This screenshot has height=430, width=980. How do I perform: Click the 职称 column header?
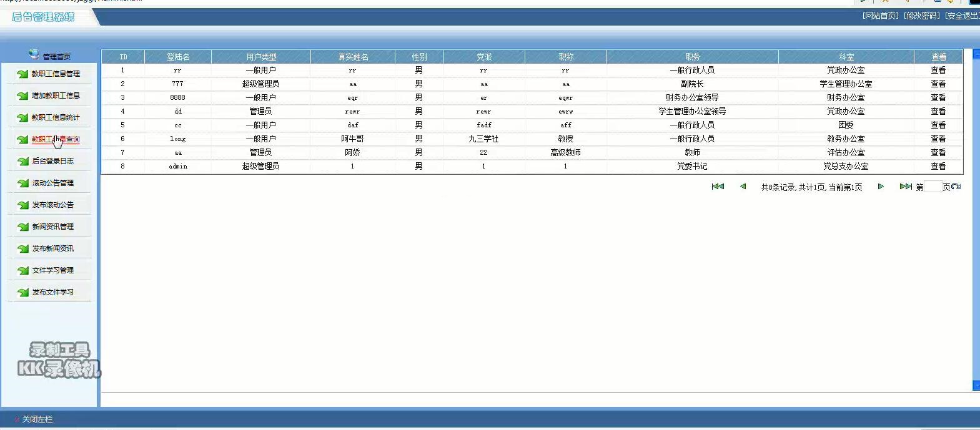click(566, 57)
